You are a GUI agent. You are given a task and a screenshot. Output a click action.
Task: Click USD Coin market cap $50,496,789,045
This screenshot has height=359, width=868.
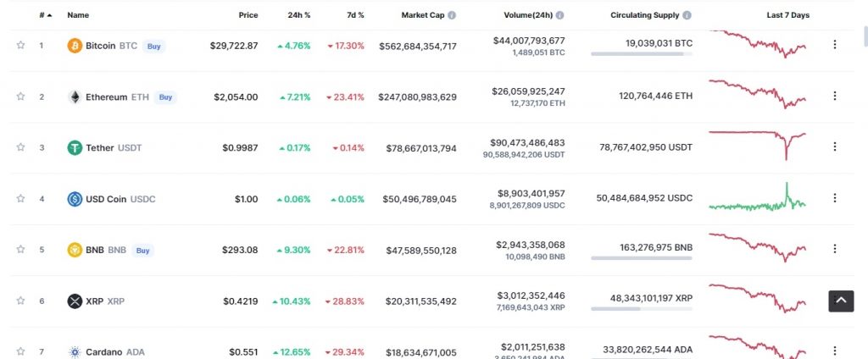[x=420, y=199]
